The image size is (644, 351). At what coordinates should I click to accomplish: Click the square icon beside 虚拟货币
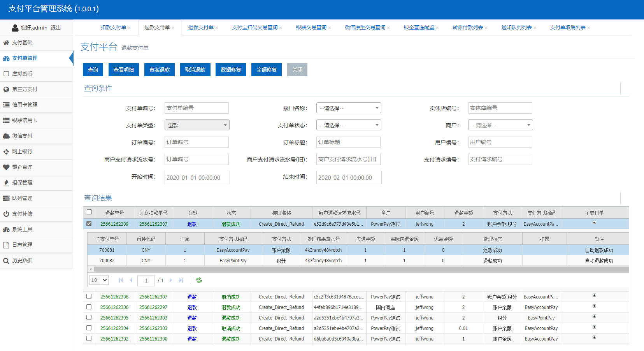[x=6, y=74]
